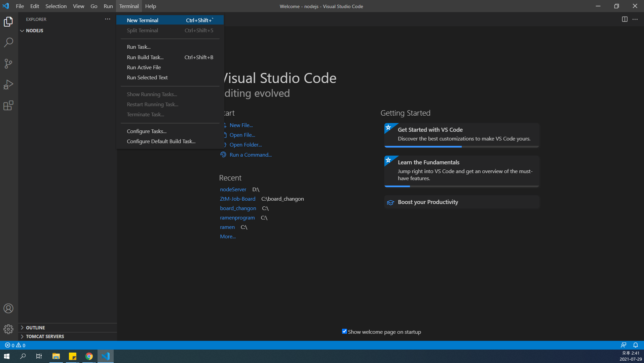The image size is (644, 363).
Task: Open recent project ramenprogram
Action: pos(237,218)
